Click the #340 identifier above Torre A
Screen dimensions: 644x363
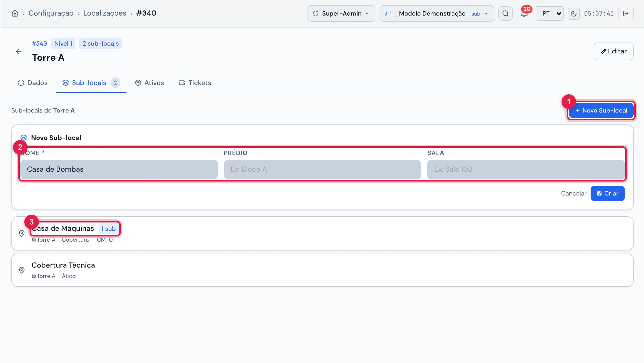[x=39, y=44]
